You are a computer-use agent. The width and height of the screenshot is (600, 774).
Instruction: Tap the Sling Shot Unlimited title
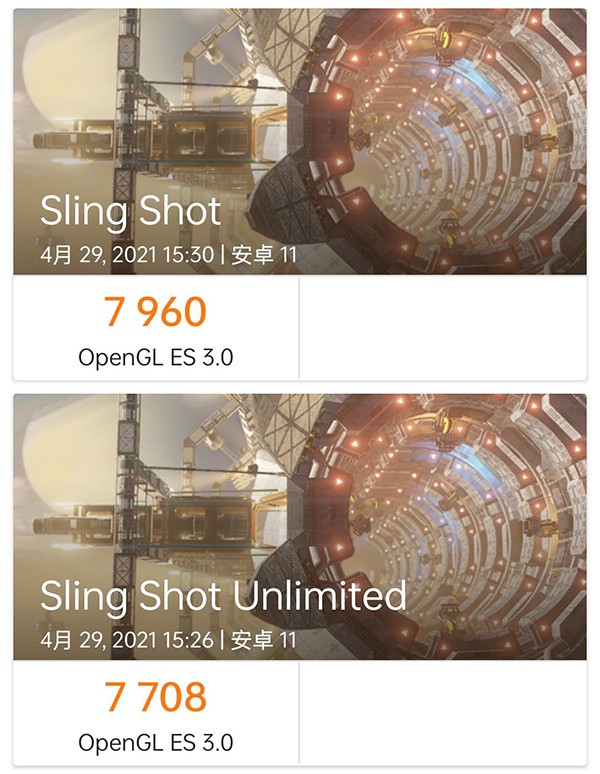(x=223, y=596)
